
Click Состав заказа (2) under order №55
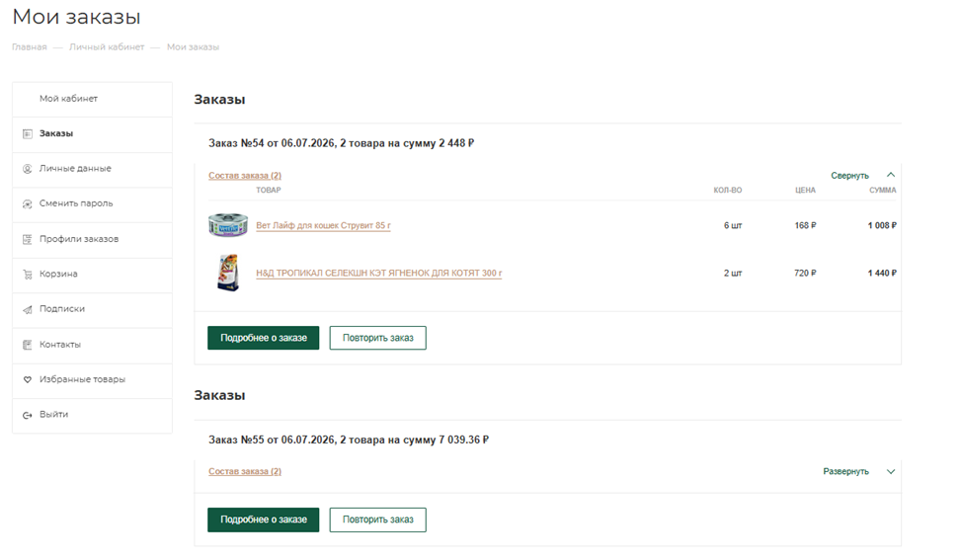(245, 472)
